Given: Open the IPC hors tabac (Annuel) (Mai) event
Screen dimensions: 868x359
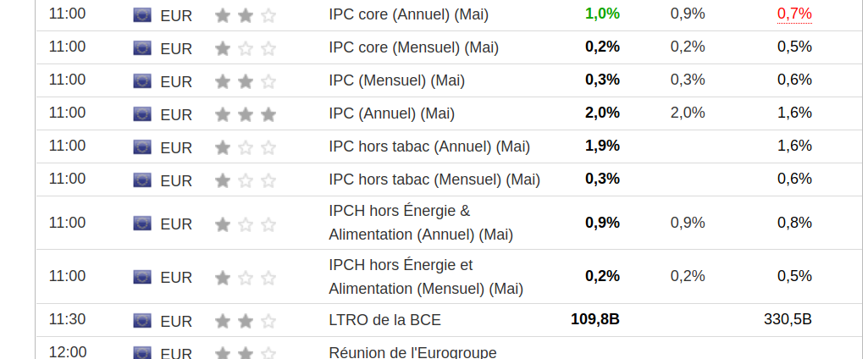Looking at the screenshot, I should tap(429, 146).
